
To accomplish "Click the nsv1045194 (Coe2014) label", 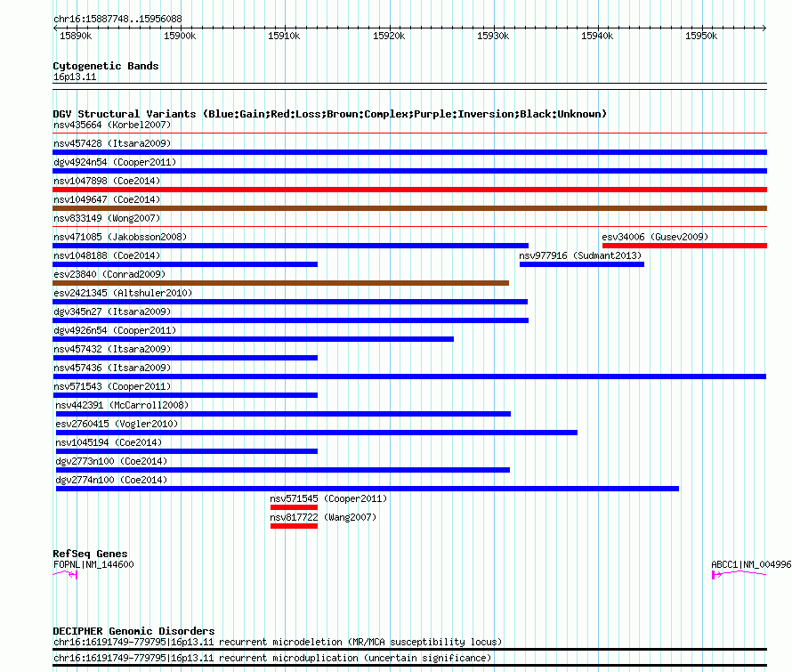I will [x=109, y=442].
